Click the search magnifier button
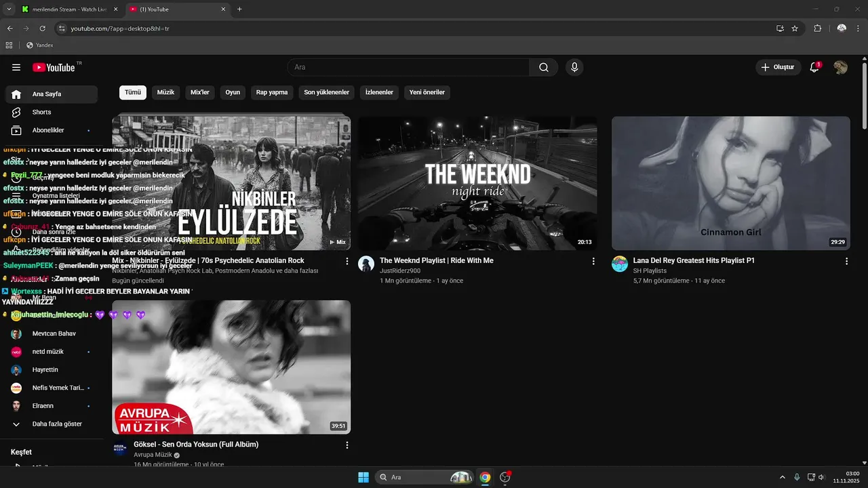The width and height of the screenshot is (868, 488). 544,67
